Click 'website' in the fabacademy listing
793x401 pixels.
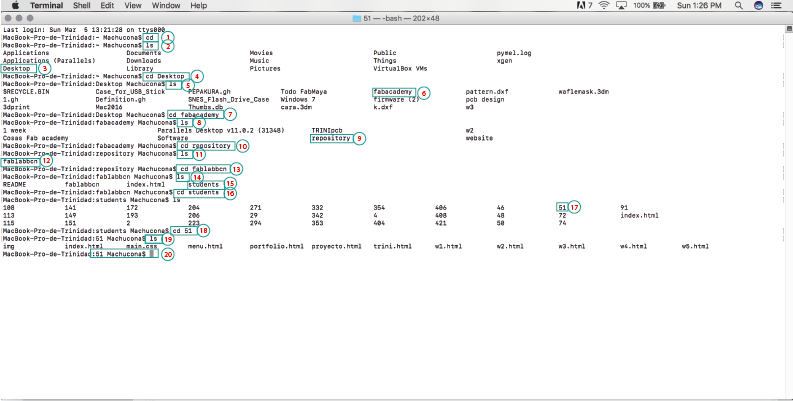point(479,138)
